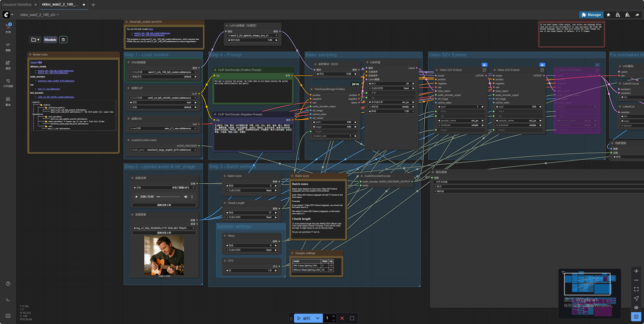Open the node library sidebar icon
The height and width of the screenshot is (324, 644).
coord(8,46)
